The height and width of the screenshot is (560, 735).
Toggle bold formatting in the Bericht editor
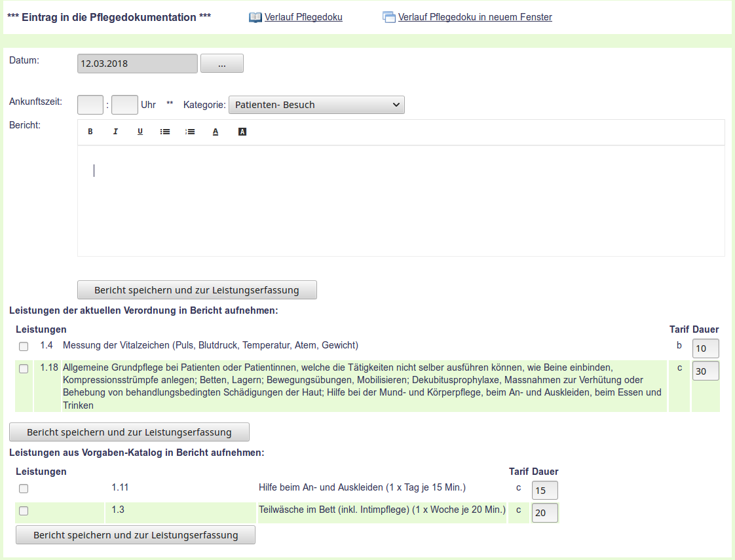tap(90, 132)
